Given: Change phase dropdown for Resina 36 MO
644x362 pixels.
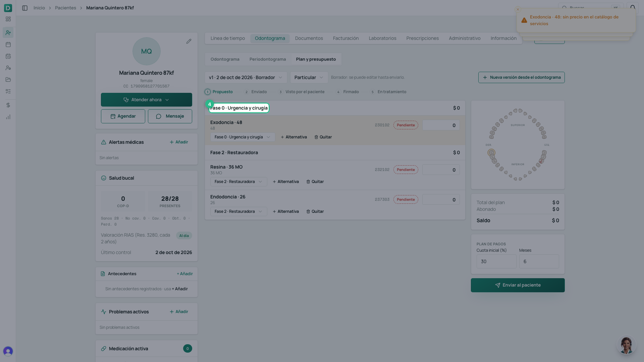Looking at the screenshot, I should [x=238, y=182].
